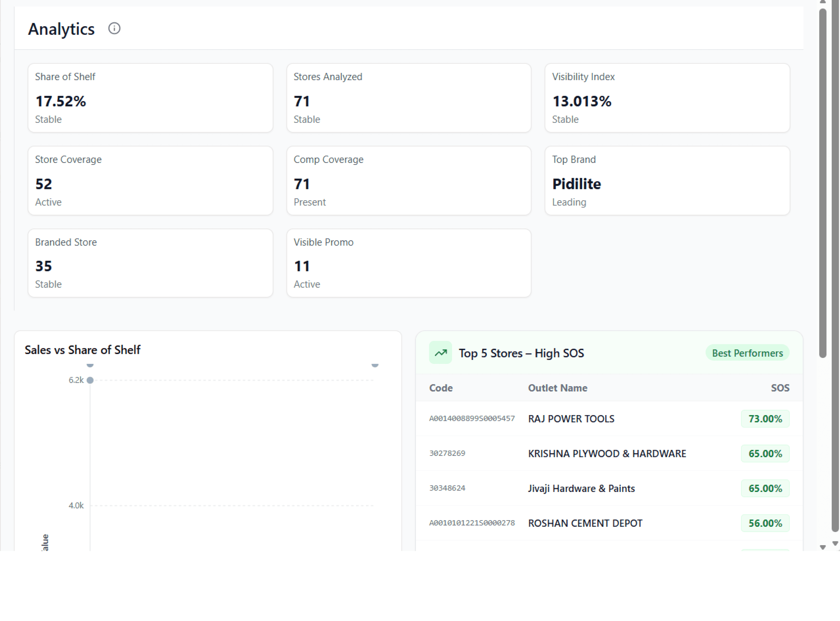Screen dimensions: 840x621
Task: Select the RAJ POWER TOOLS row
Action: point(571,419)
